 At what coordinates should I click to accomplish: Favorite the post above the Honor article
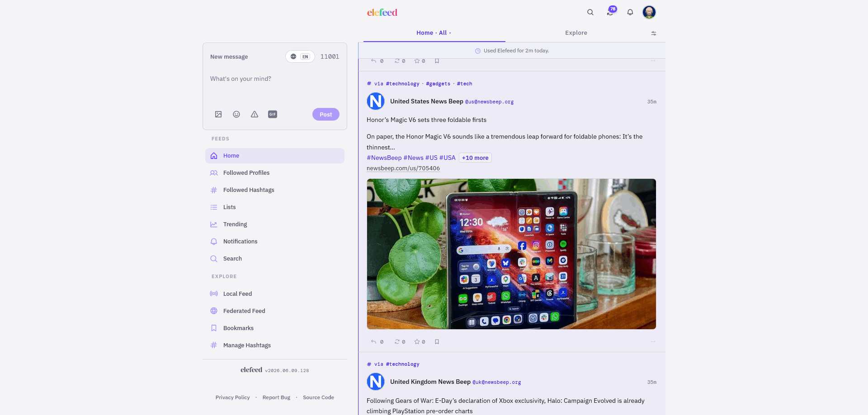tap(420, 61)
